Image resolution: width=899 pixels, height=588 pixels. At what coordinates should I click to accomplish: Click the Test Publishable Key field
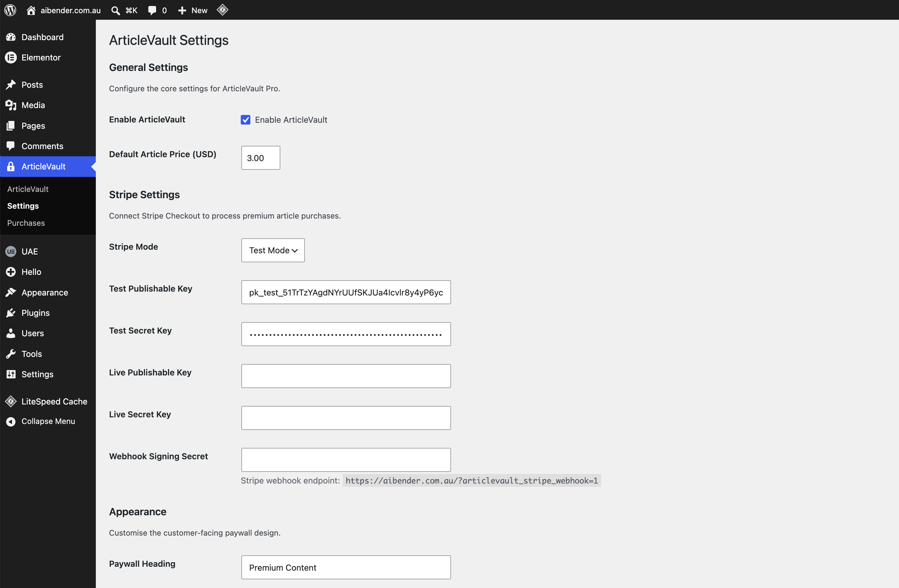346,292
